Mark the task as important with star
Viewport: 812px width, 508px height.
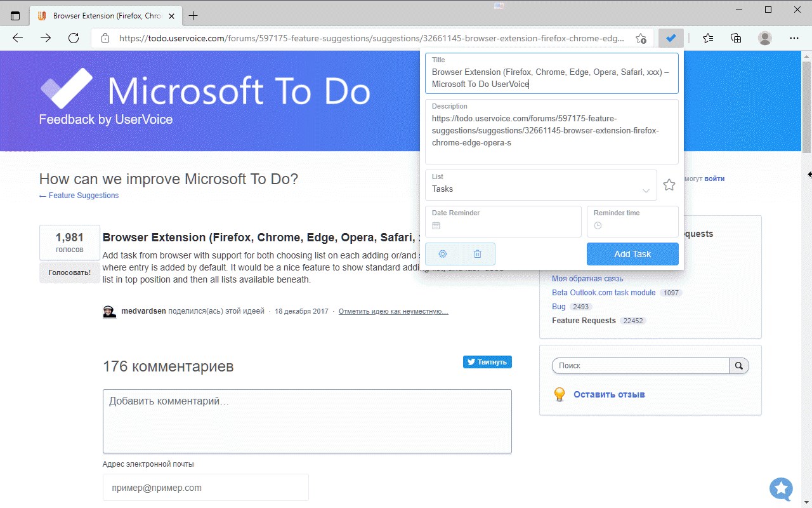pos(669,185)
